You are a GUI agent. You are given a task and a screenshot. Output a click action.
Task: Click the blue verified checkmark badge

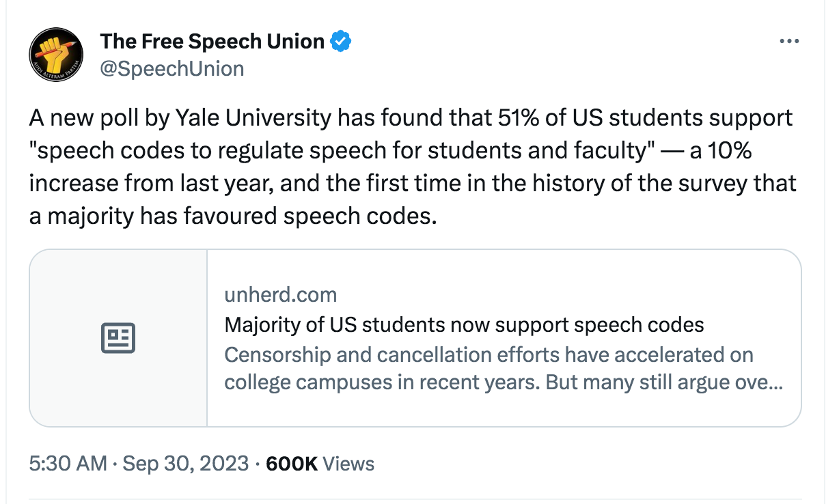click(341, 42)
